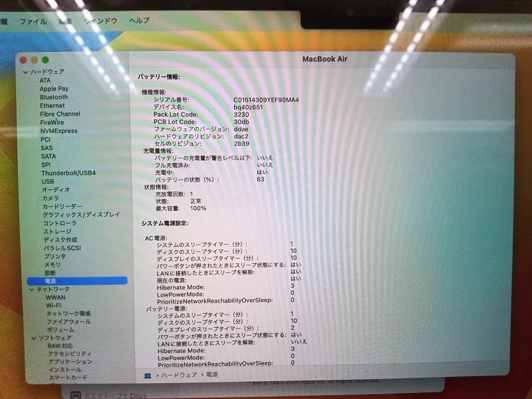Select オーディオ in the sidebar
The image size is (532, 399).
pyautogui.click(x=56, y=190)
